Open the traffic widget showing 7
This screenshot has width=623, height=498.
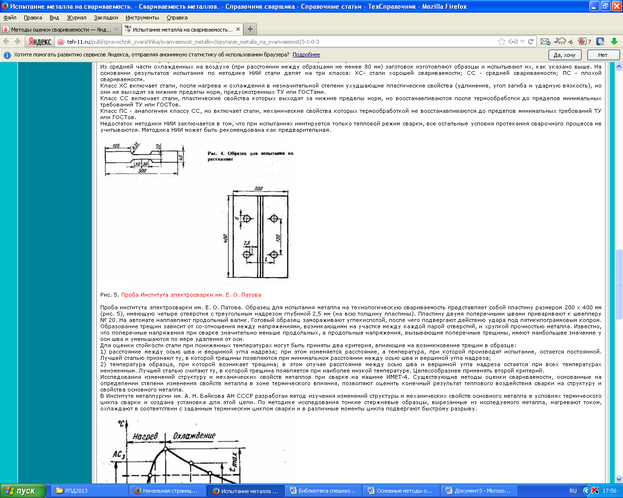pos(584,41)
